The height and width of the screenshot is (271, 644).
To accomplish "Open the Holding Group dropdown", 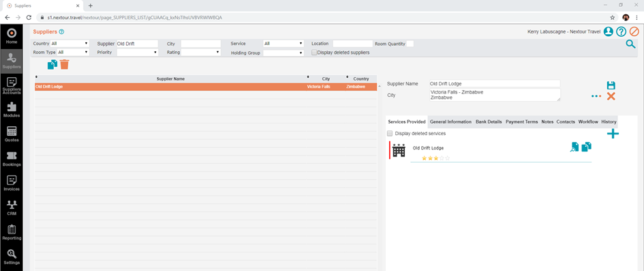I will pyautogui.click(x=283, y=53).
